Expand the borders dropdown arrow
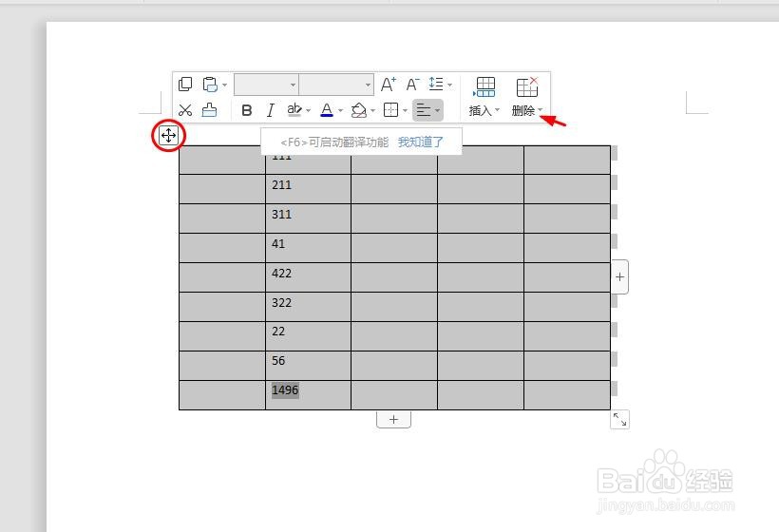Viewport: 779px width, 532px height. coord(405,110)
